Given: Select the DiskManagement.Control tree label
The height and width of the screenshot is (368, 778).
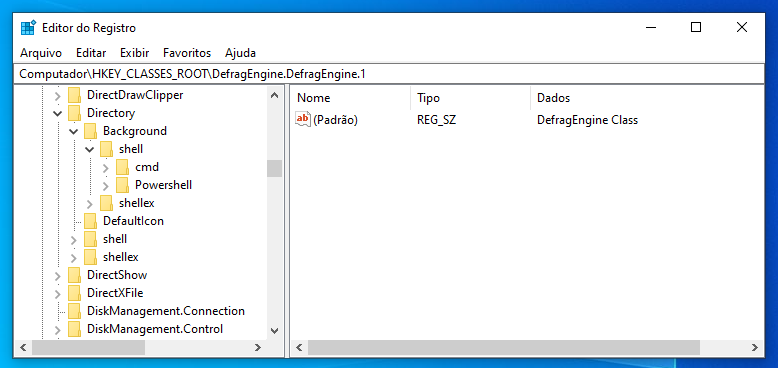Looking at the screenshot, I should coord(155,329).
